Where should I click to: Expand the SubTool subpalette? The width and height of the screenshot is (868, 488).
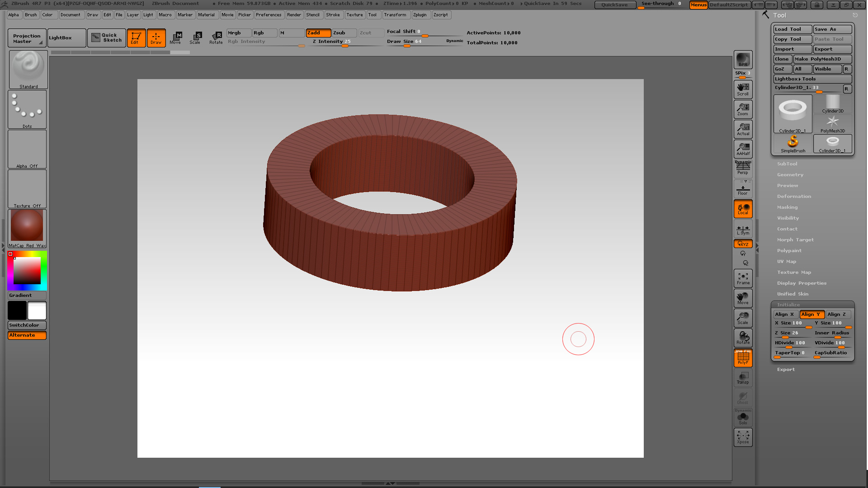(x=787, y=164)
